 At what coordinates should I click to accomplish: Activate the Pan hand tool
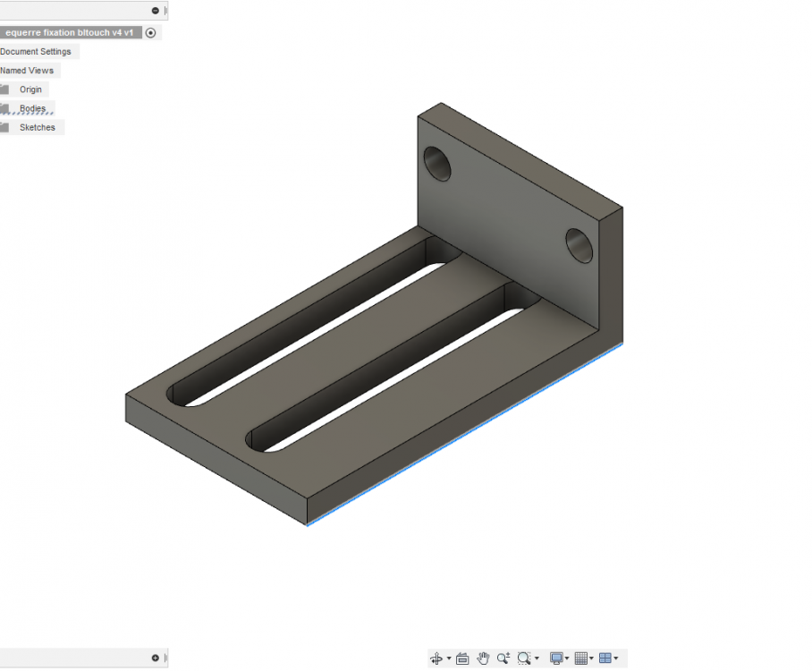tap(483, 658)
